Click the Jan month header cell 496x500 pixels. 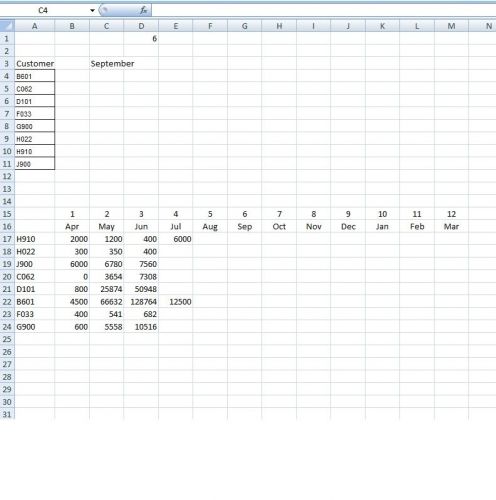(x=382, y=227)
